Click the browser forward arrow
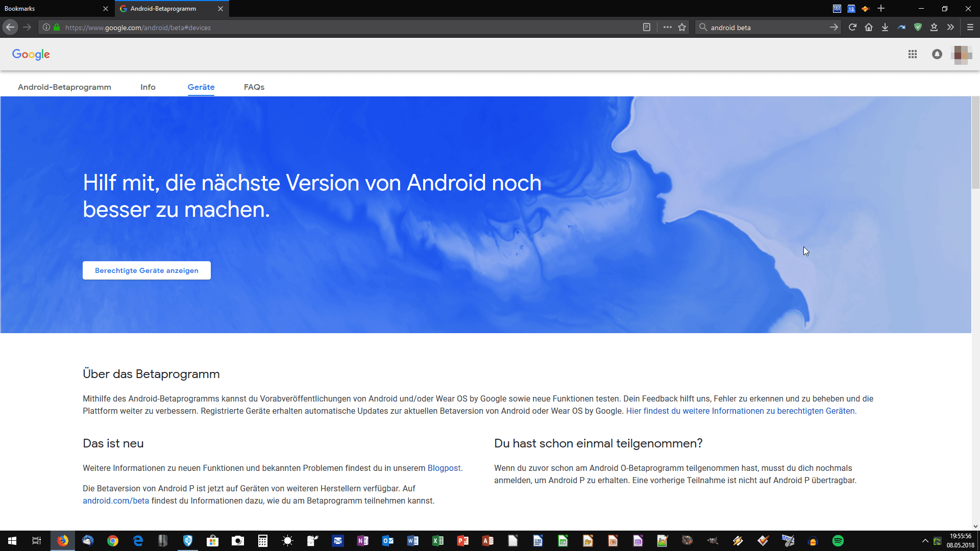This screenshot has width=980, height=551. 27,28
